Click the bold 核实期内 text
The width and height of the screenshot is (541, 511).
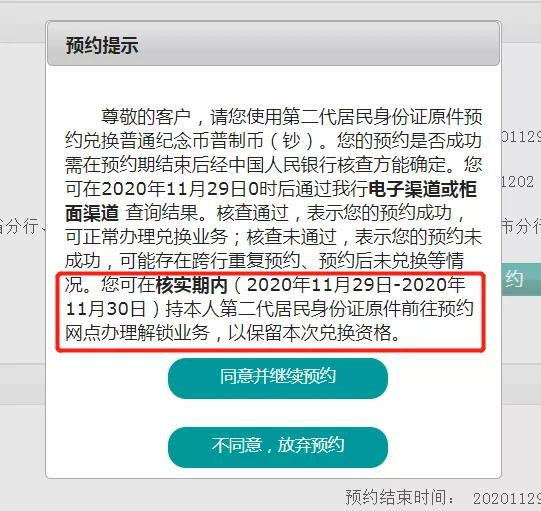(x=192, y=285)
